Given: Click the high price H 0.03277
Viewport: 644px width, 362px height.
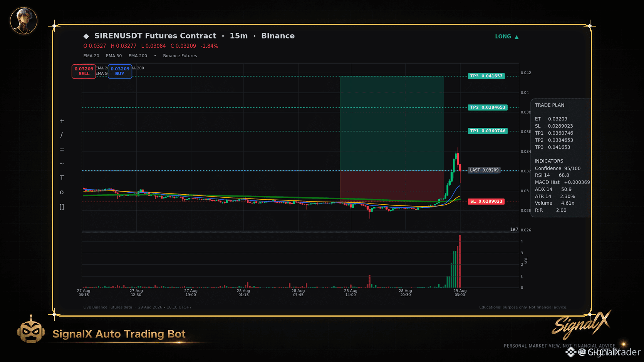Looking at the screenshot, I should 124,46.
